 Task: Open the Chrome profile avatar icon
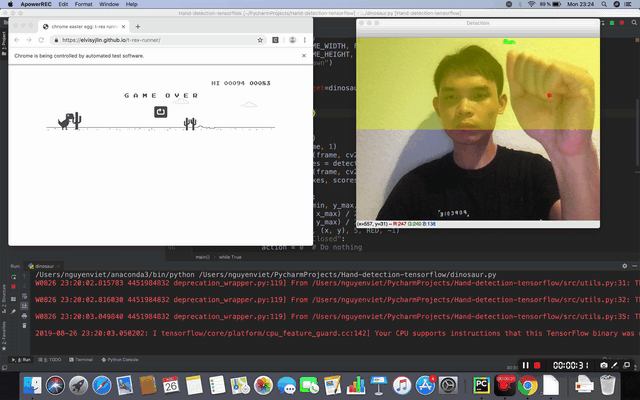292,40
